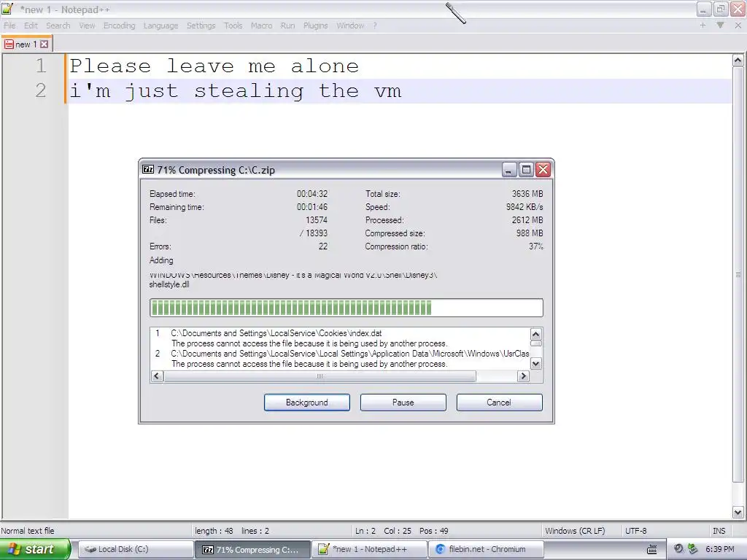This screenshot has height=560, width=747.
Task: Click the Compression ratio value 37%
Action: [x=536, y=246]
